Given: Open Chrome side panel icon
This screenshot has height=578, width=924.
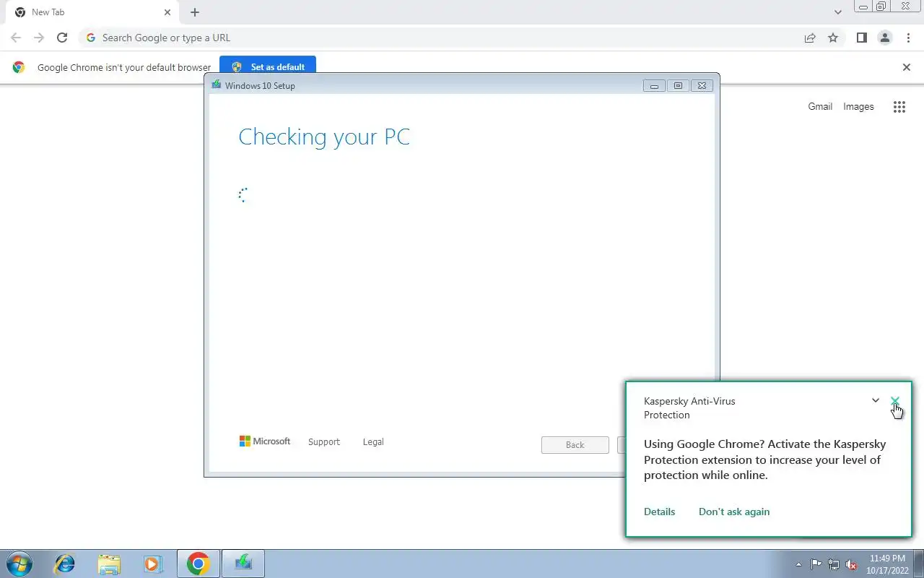Looking at the screenshot, I should pos(861,38).
